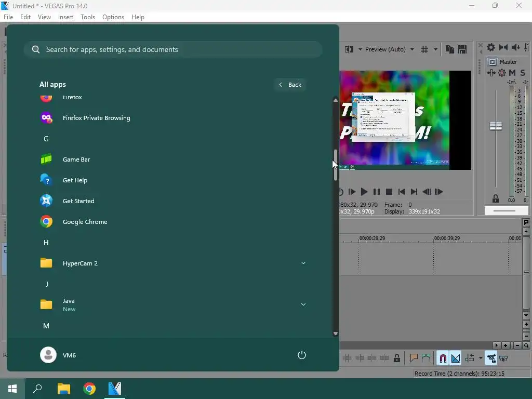Open Auto Ripple mode dropdown arrow
Viewport: 532px width, 399px height.
[481, 358]
